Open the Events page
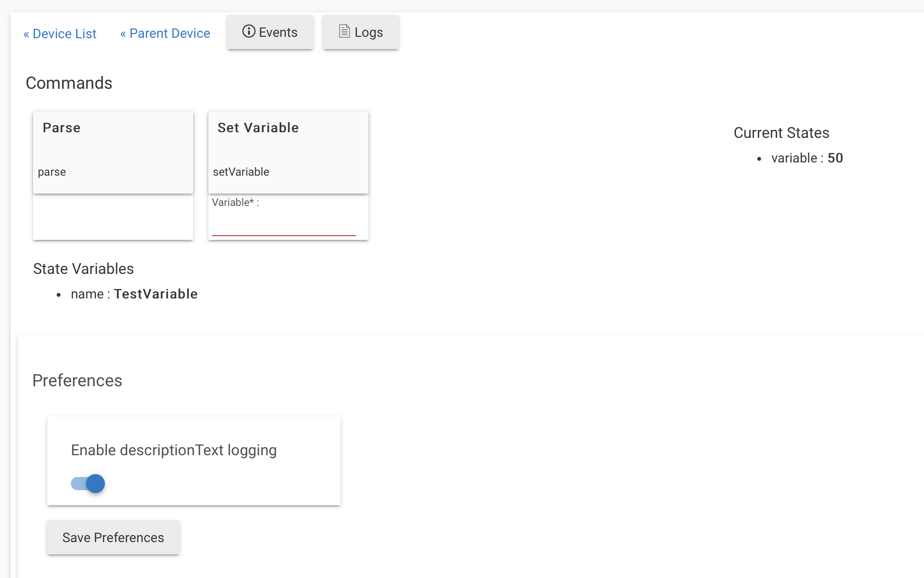924x578 pixels. tap(270, 32)
